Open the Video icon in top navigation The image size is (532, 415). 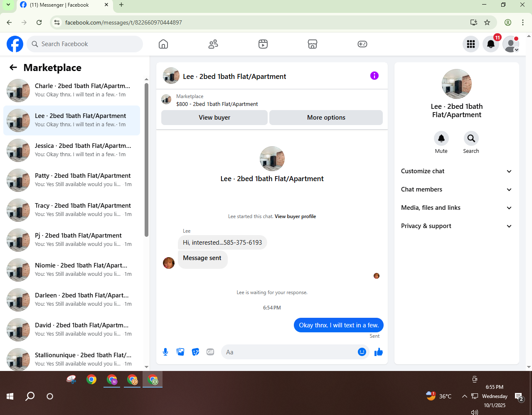tap(263, 44)
